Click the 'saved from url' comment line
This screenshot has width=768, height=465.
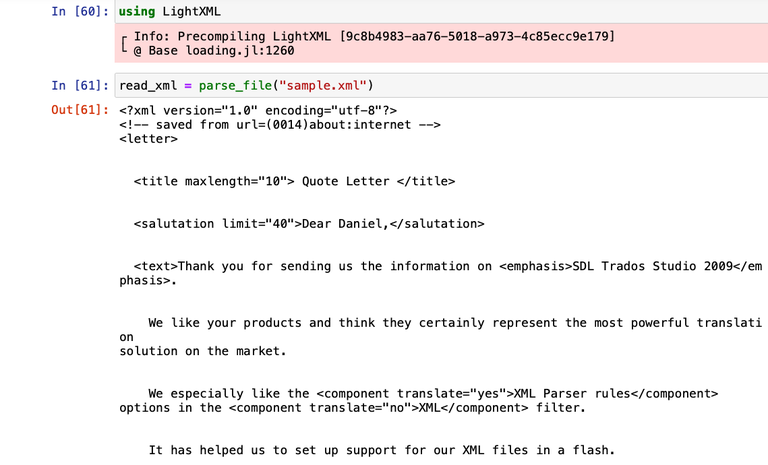coord(280,125)
